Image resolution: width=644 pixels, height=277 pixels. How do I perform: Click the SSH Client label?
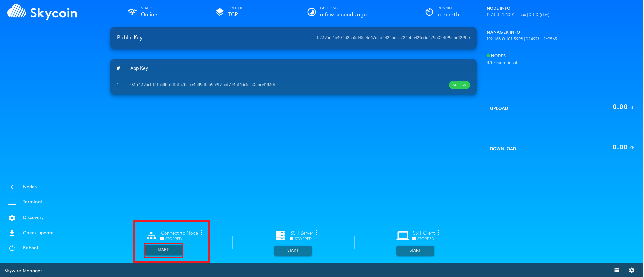point(424,233)
